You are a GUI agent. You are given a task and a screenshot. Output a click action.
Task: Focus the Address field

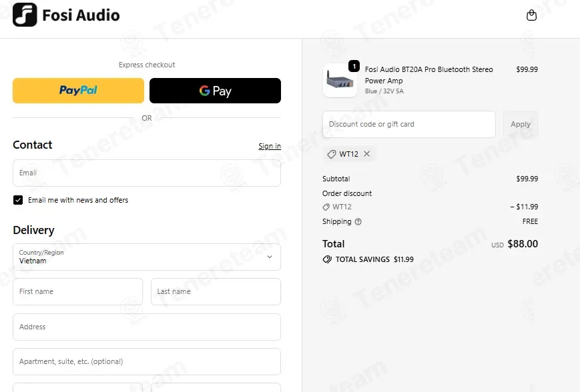click(x=147, y=327)
